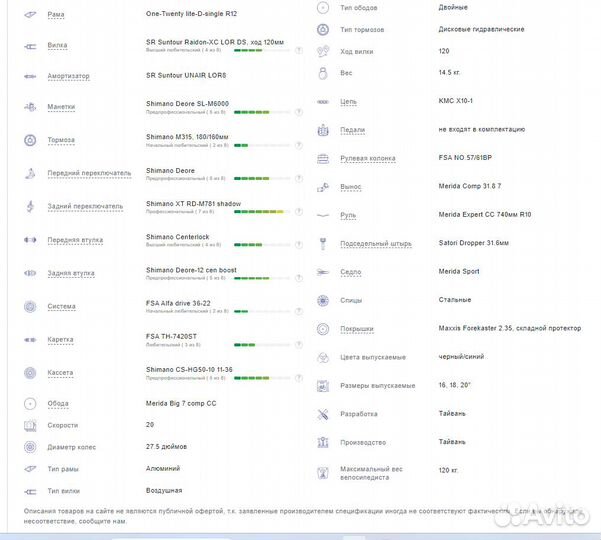Click the saddle icon beside Седло
The image size is (601, 540).
pyautogui.click(x=323, y=272)
